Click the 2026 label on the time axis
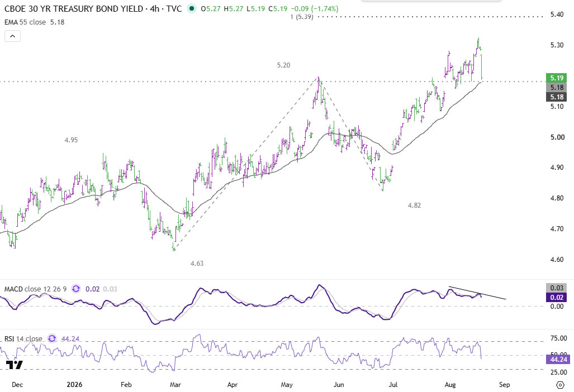The image size is (574, 392). click(74, 385)
